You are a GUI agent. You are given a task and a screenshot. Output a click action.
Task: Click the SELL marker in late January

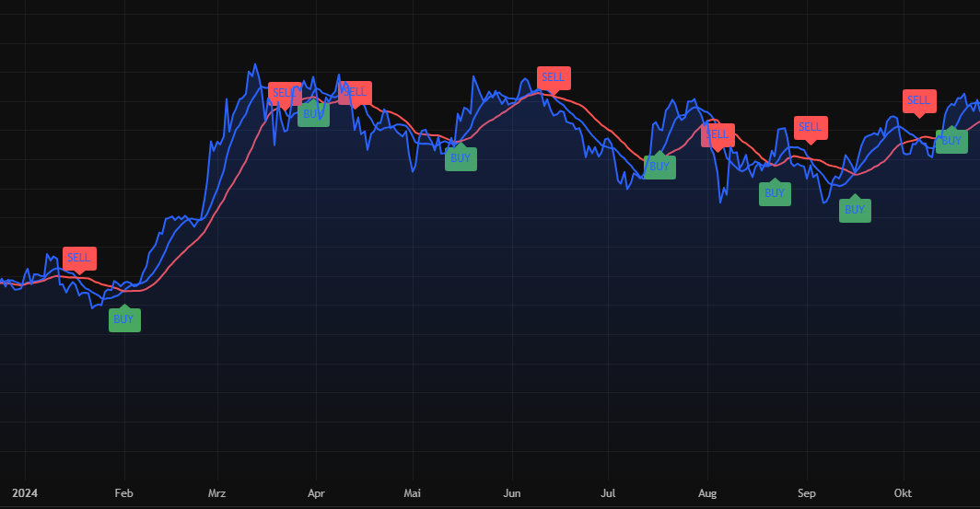click(79, 258)
